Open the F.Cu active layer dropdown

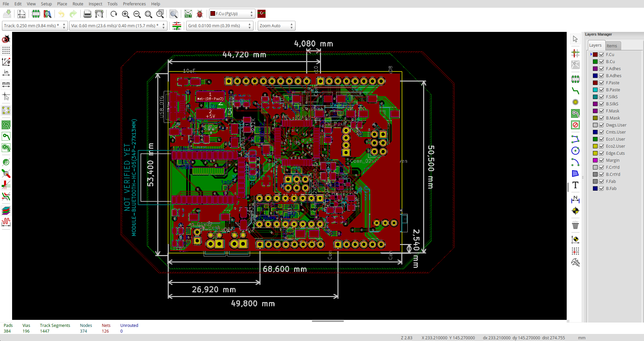coord(232,14)
